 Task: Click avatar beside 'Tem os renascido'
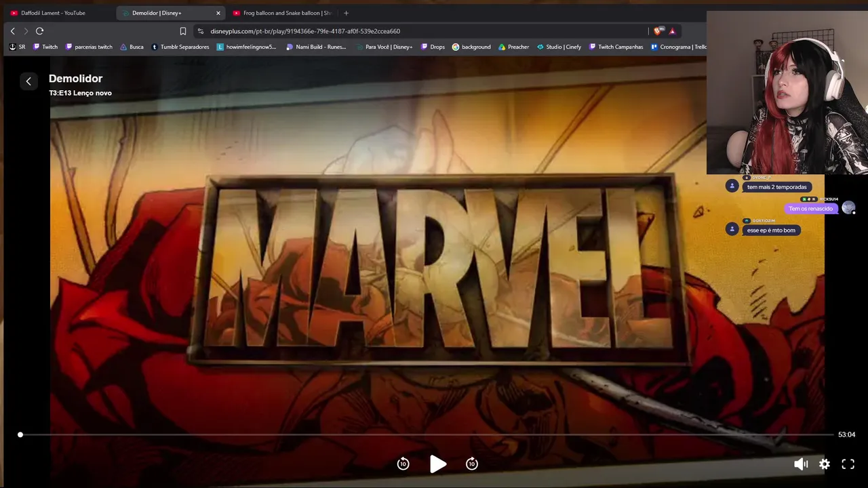pyautogui.click(x=848, y=207)
